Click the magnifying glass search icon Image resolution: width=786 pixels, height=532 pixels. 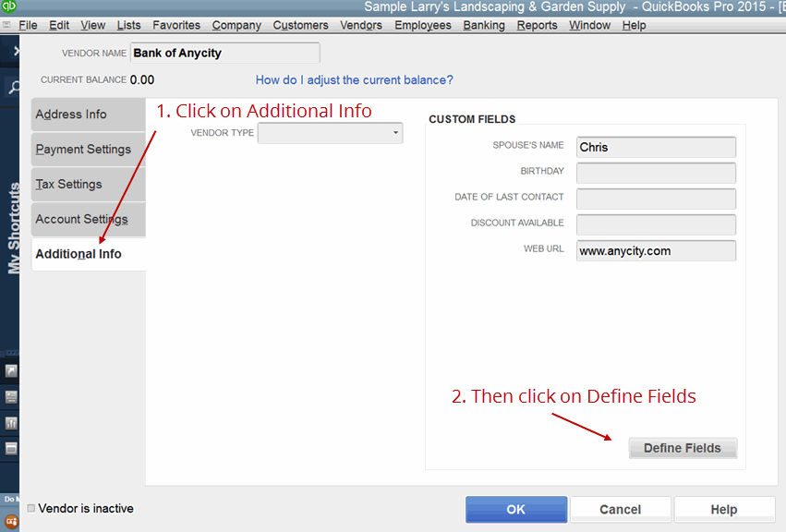(x=14, y=89)
